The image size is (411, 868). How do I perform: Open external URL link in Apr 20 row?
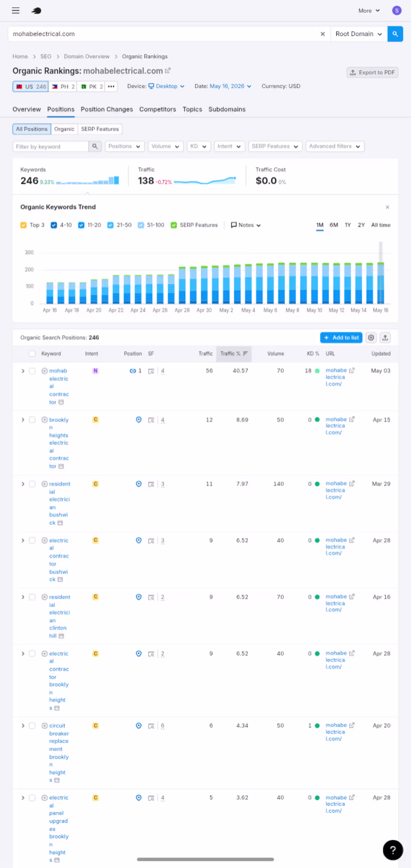[x=352, y=725]
